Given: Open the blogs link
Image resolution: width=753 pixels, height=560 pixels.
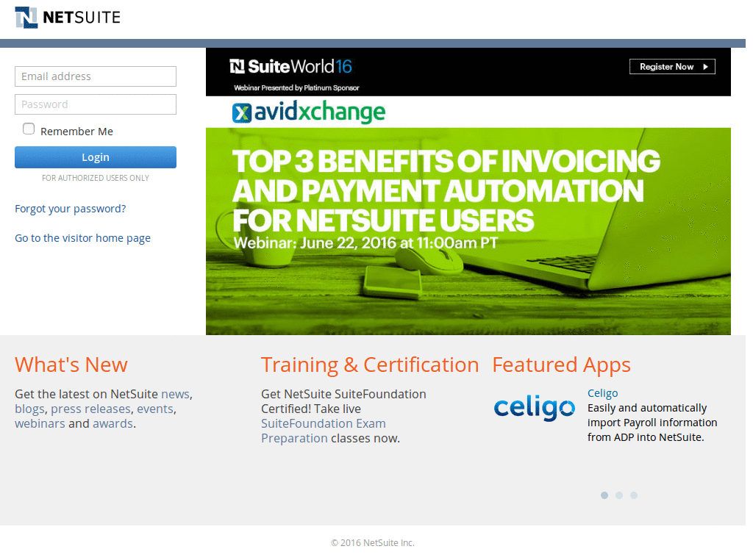Looking at the screenshot, I should [29, 409].
